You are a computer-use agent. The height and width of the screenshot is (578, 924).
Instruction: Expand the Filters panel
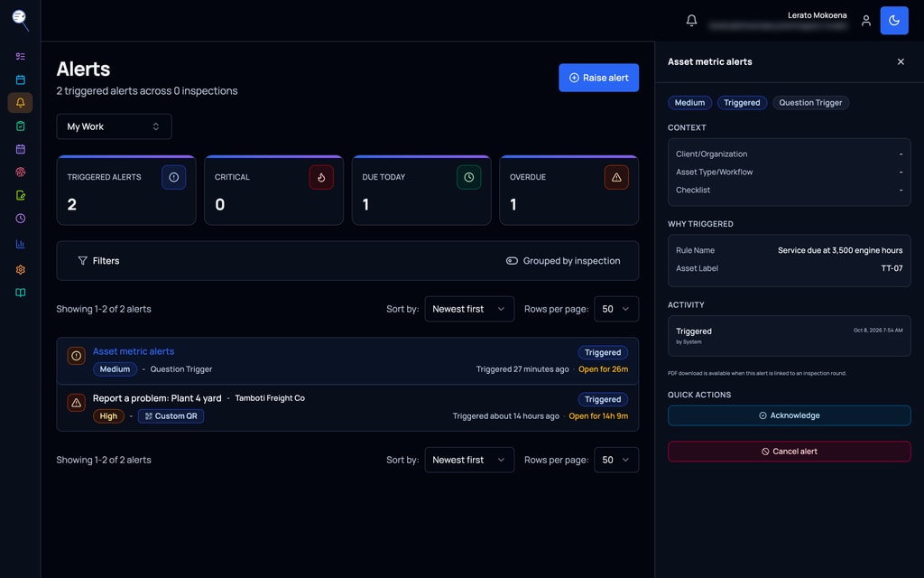point(98,261)
